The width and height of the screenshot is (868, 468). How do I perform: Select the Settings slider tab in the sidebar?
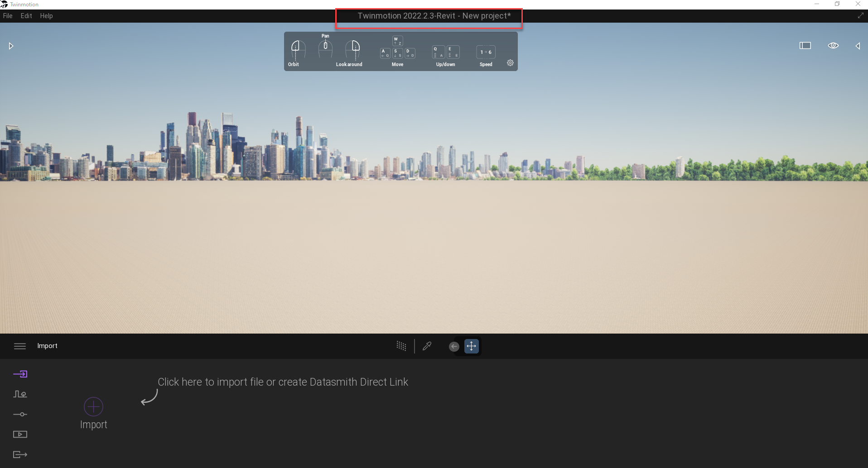20,414
